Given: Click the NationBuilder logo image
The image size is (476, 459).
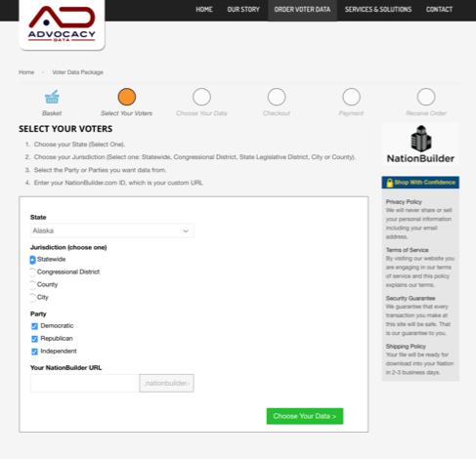Looking at the screenshot, I should coord(420,144).
